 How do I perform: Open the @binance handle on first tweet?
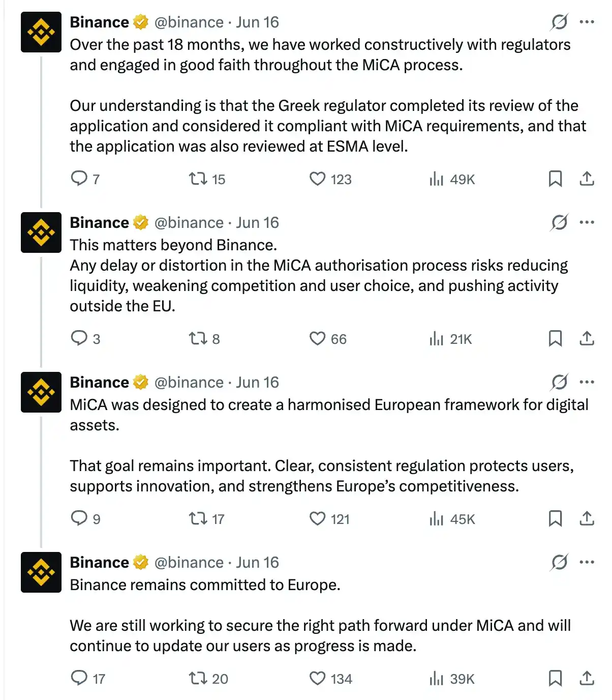coord(189,22)
